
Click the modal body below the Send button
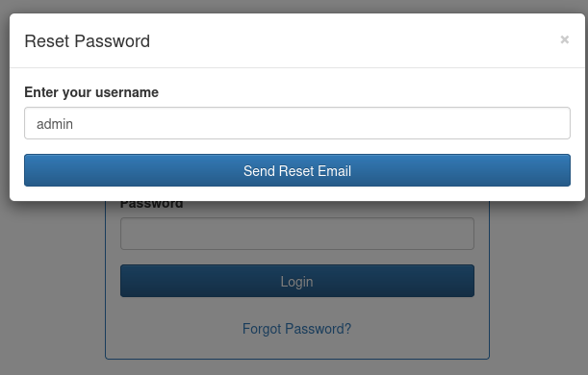pyautogui.click(x=297, y=193)
